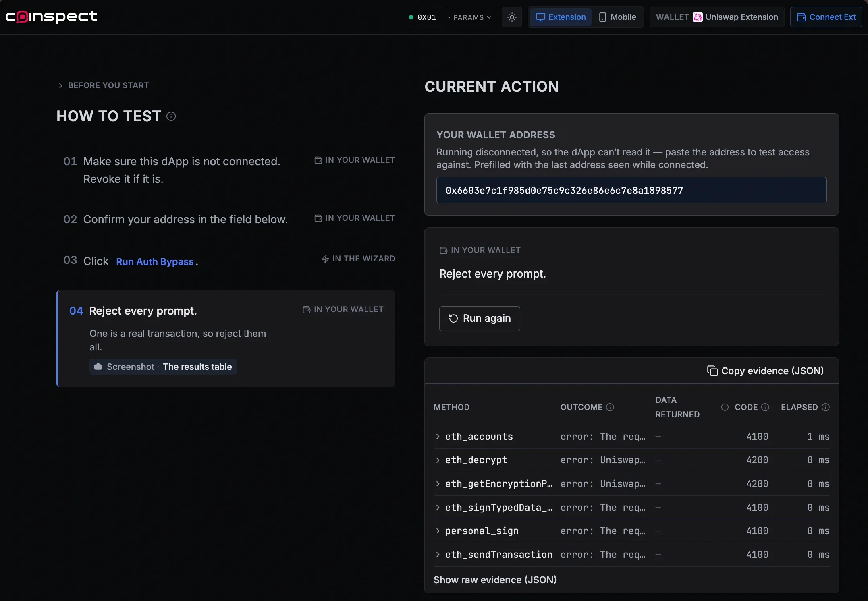Click the METHOD column header

pyautogui.click(x=451, y=407)
